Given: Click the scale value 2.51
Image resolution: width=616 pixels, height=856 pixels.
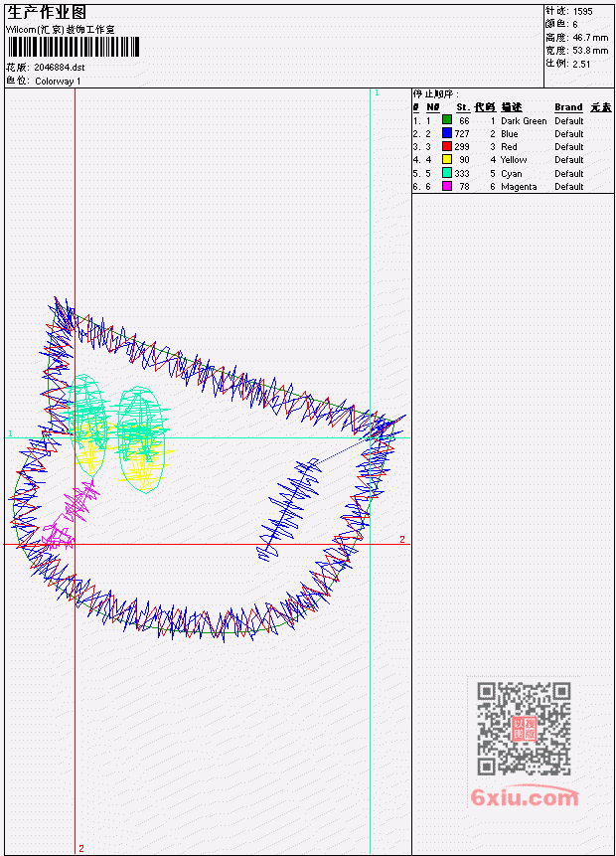Looking at the screenshot, I should pos(581,64).
